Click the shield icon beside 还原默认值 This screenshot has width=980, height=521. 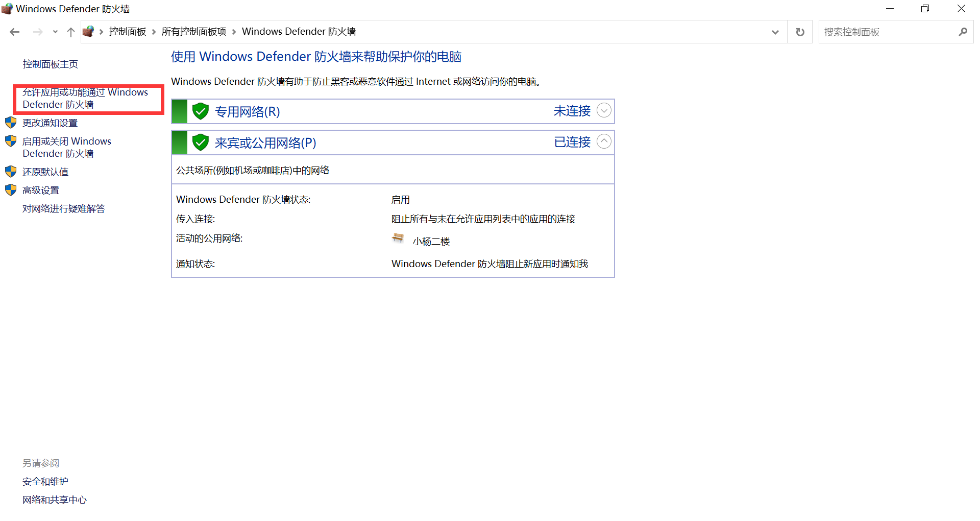[x=11, y=172]
